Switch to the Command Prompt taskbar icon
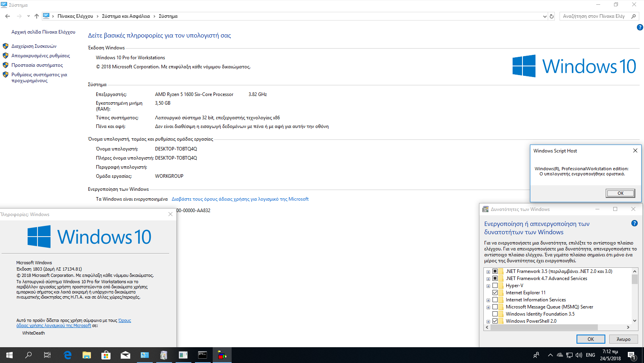Viewport: 644px width, 363px height. tap(202, 355)
